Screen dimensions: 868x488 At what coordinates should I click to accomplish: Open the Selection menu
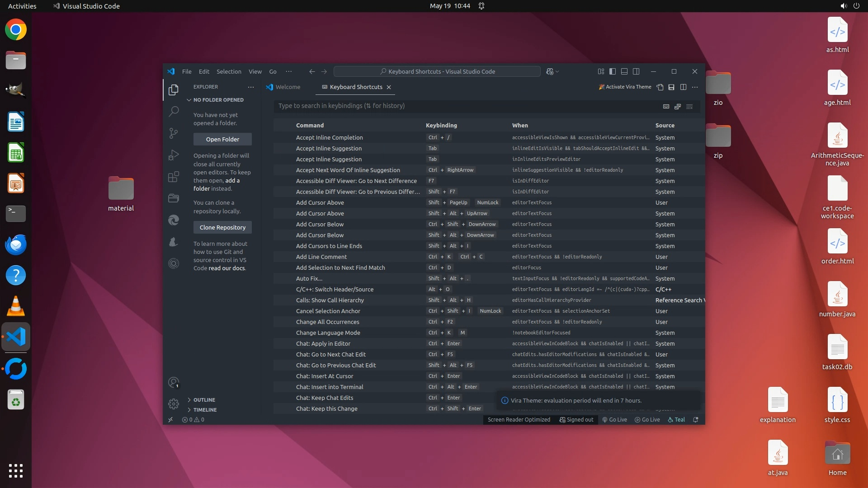229,71
